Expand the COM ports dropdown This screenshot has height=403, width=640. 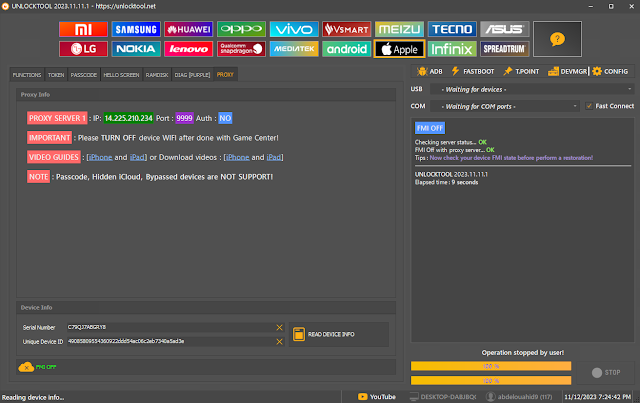click(505, 107)
